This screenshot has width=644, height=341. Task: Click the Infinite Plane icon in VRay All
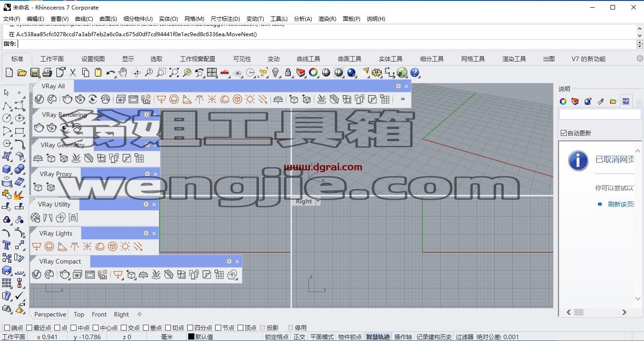click(278, 99)
